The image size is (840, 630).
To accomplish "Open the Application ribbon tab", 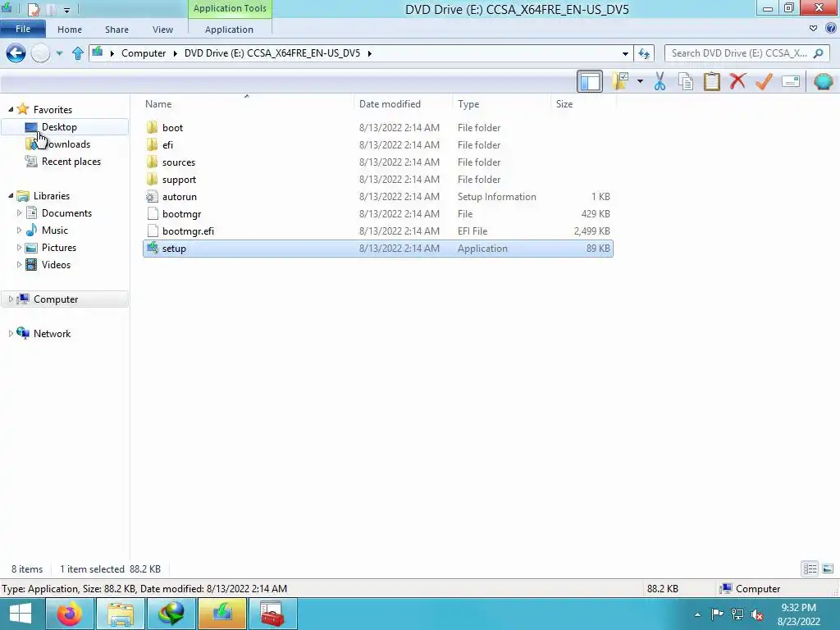I will pos(229,30).
